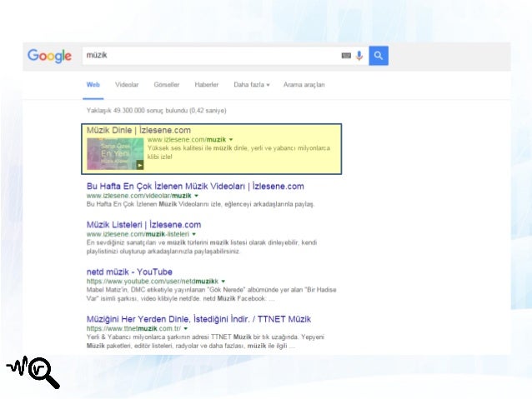Viewport: 532px width, 399px height.
Task: Open Bu Hafta En Çok İzlenen result
Action: pos(195,186)
